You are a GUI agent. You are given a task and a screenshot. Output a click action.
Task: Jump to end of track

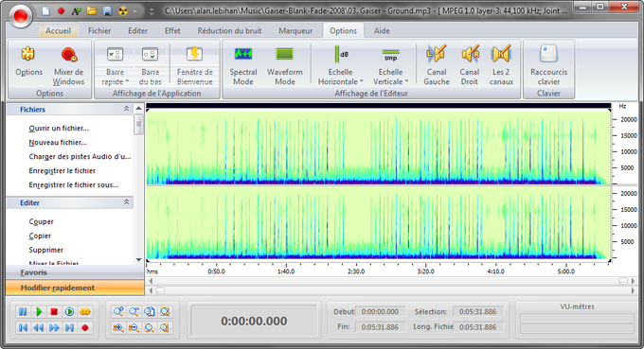coord(69,327)
